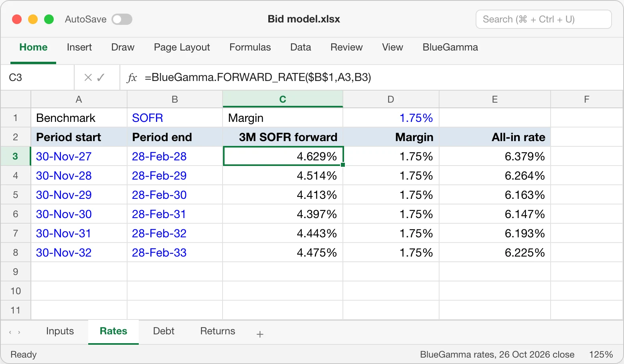Screen dimensions: 624x364
Task: Select the 6.147% all-in rate cell
Action: coord(495,214)
